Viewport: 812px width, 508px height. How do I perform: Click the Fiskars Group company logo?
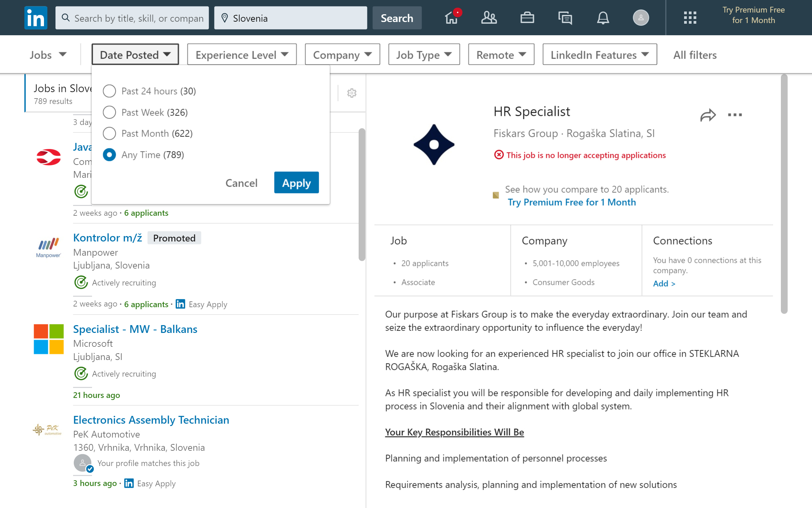click(434, 145)
